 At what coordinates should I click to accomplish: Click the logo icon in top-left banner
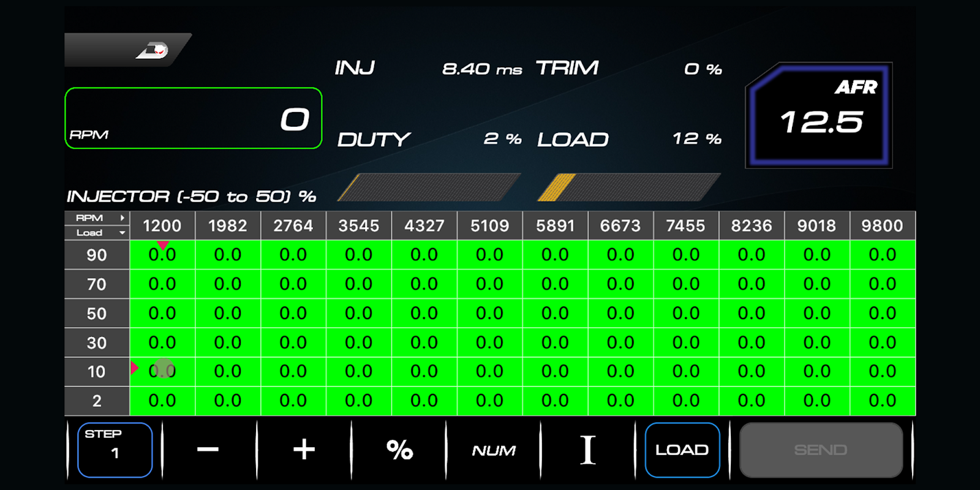point(153,50)
